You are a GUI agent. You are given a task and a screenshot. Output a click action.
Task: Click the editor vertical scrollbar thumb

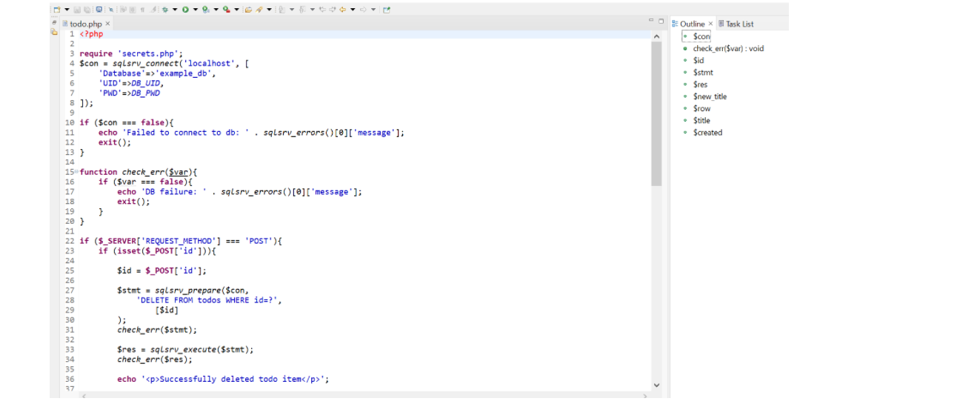click(x=656, y=113)
